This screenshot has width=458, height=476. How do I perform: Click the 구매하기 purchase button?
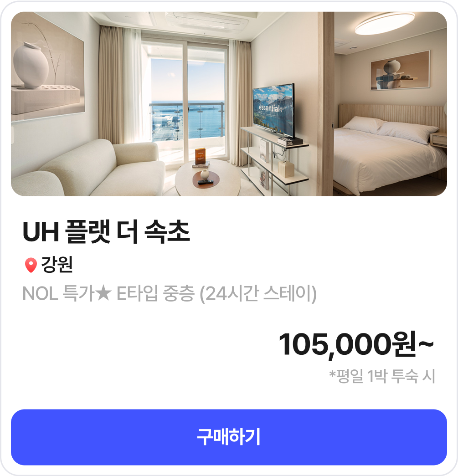[229, 437]
